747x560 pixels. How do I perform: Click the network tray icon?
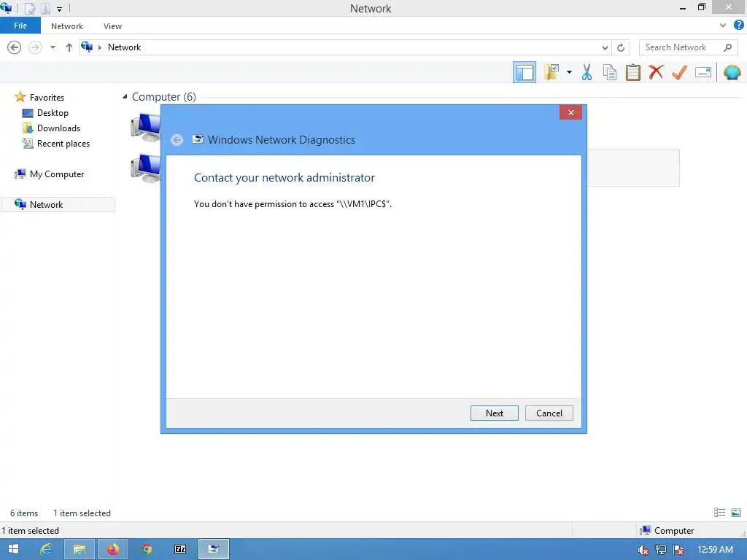pos(661,550)
